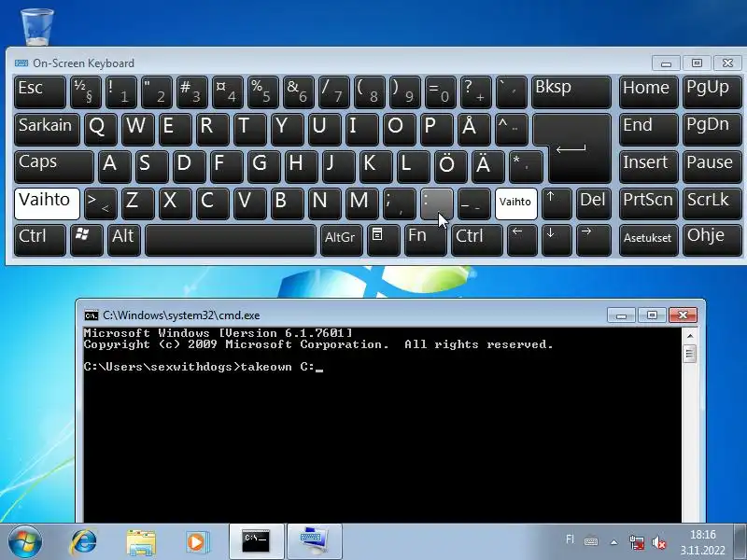The height and width of the screenshot is (560, 747).
Task: Click the Ohje help key
Action: coord(712,241)
